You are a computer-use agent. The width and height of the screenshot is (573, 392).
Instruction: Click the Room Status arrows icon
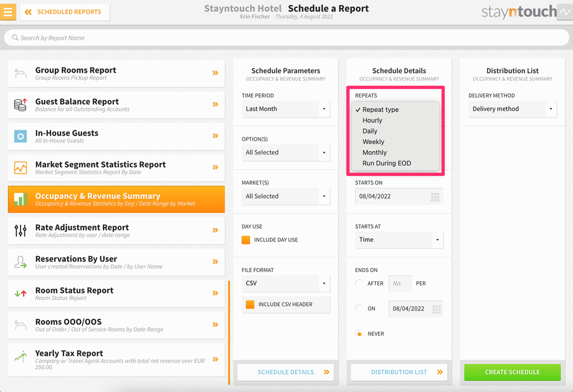(x=21, y=294)
